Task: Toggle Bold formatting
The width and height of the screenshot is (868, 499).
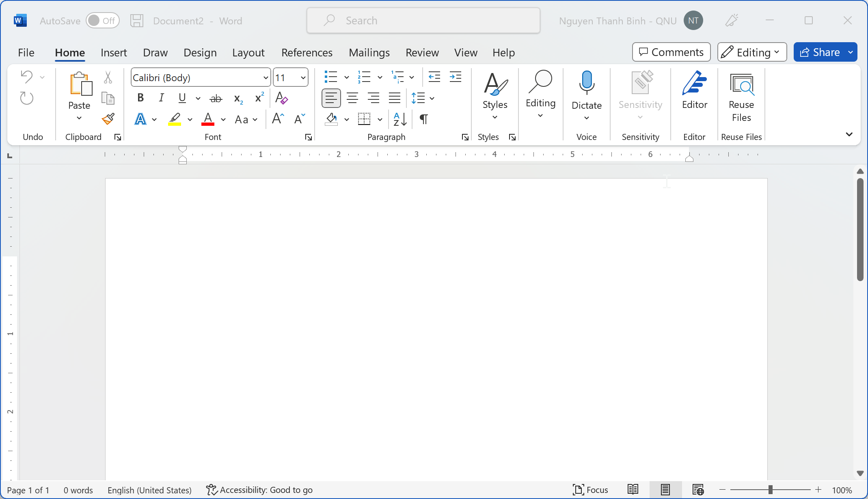Action: 140,98
